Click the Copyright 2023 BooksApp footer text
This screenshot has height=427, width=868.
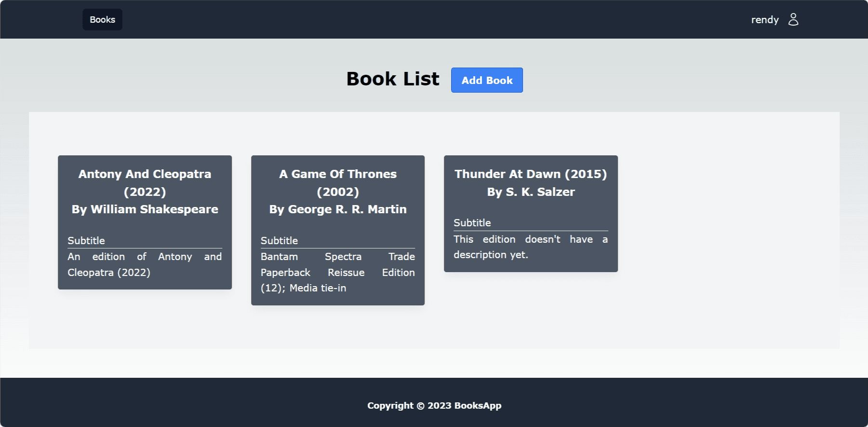434,406
